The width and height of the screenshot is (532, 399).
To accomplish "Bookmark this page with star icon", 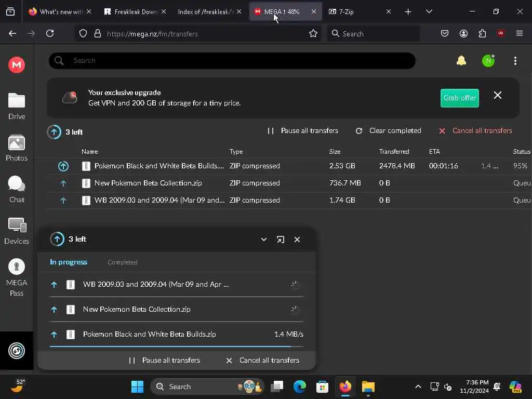I will (x=313, y=33).
